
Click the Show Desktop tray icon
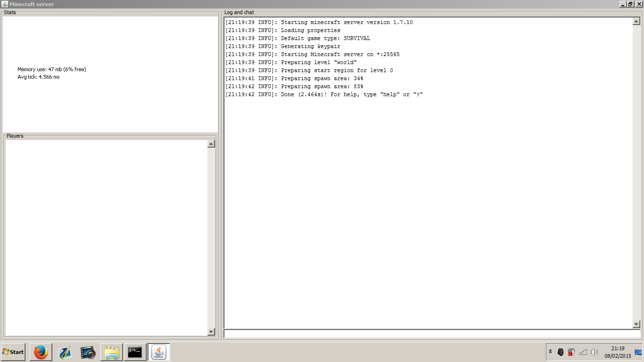(x=639, y=352)
